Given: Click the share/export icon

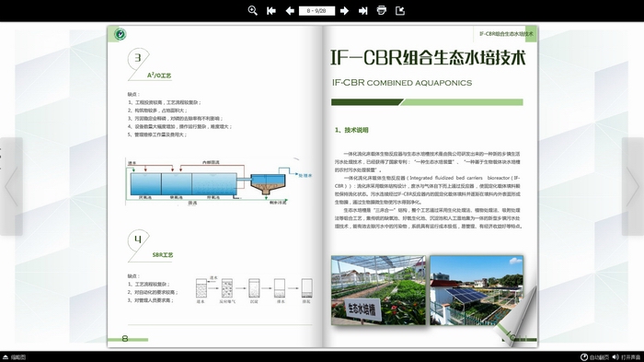Looking at the screenshot, I should pyautogui.click(x=400, y=11).
